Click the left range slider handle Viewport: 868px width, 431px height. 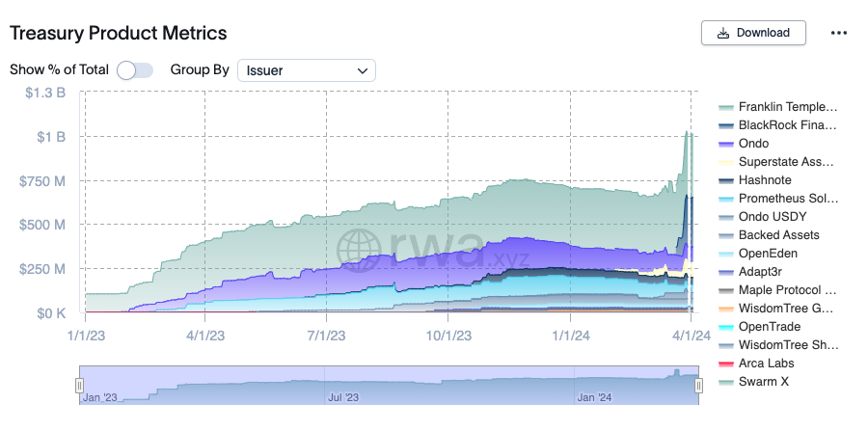pyautogui.click(x=80, y=385)
